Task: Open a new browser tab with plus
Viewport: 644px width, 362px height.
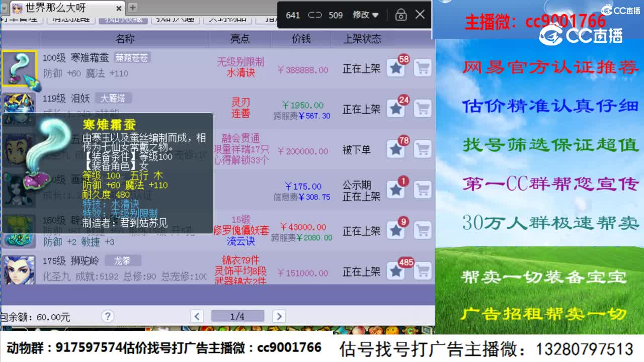Action: click(x=133, y=8)
